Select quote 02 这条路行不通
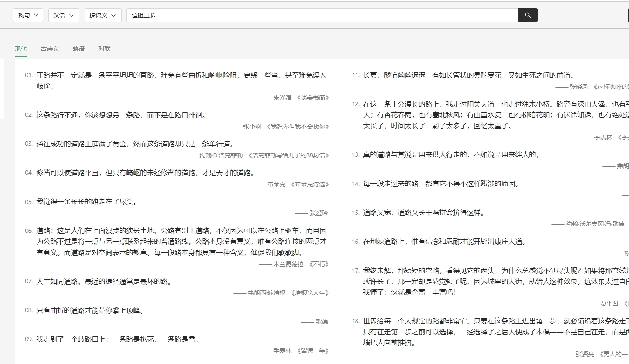Screen dimensions: 629x364 click(122, 115)
